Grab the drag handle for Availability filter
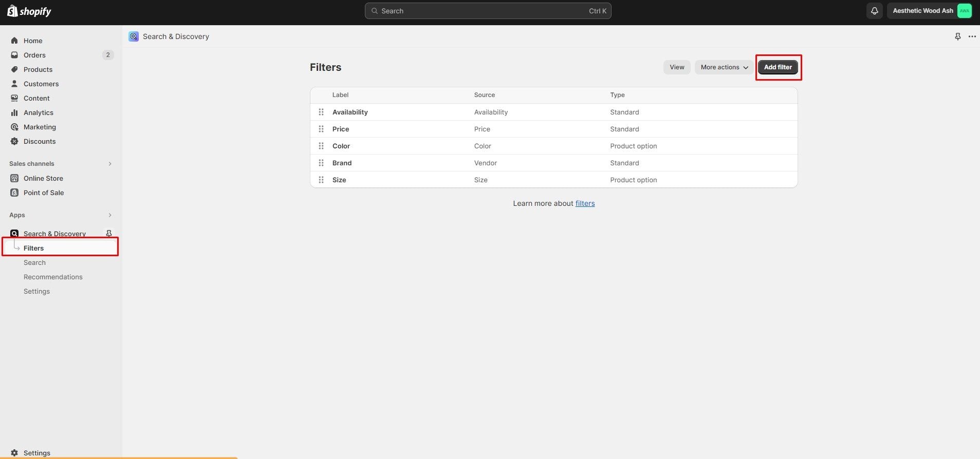980x459 pixels. (x=321, y=112)
